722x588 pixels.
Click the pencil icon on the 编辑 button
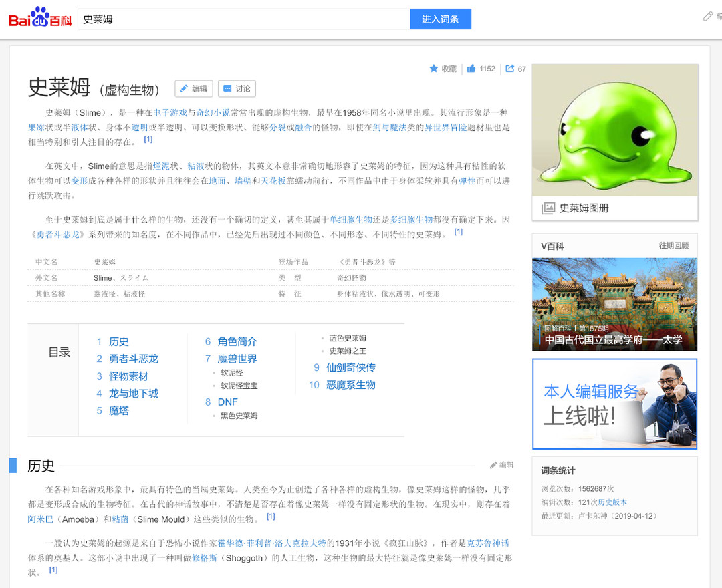click(x=184, y=88)
